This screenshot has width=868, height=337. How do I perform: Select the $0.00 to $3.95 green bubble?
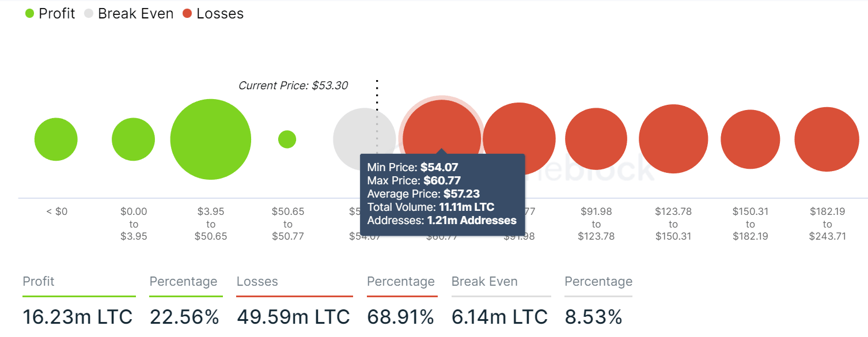click(133, 139)
